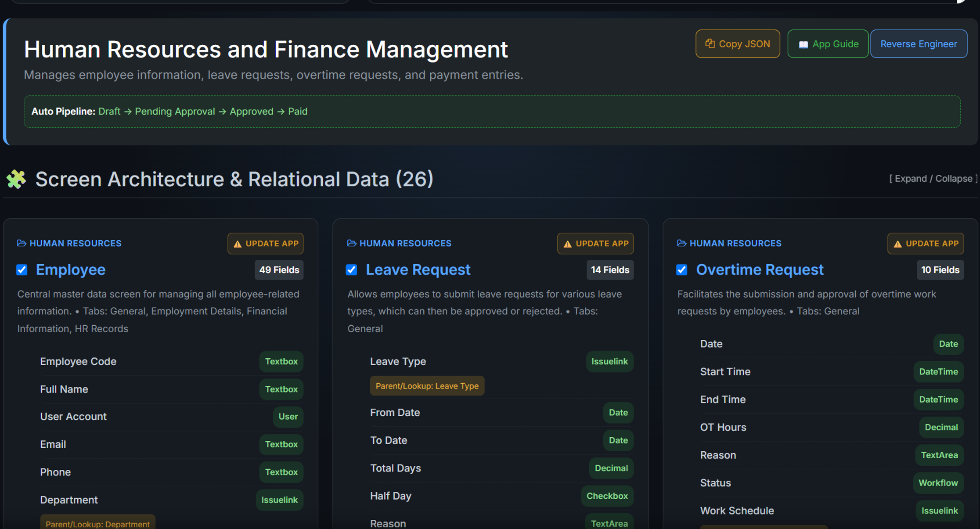The width and height of the screenshot is (980, 529).
Task: Uncheck the Leave Request checkbox
Action: tap(352, 270)
